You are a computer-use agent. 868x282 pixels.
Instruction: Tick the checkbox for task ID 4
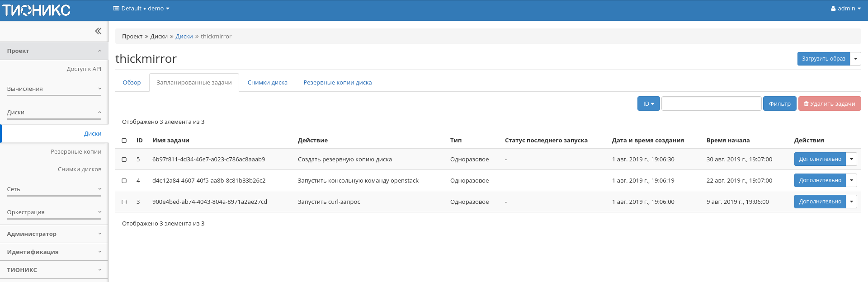(124, 181)
